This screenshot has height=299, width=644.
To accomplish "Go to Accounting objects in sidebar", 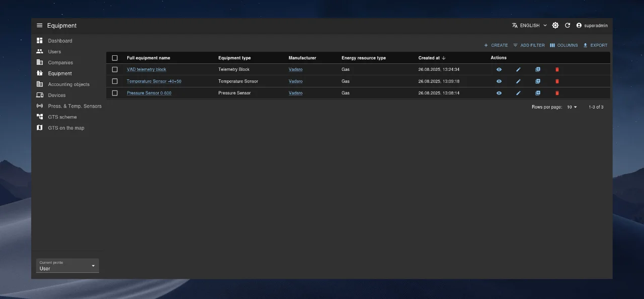I will pyautogui.click(x=68, y=84).
